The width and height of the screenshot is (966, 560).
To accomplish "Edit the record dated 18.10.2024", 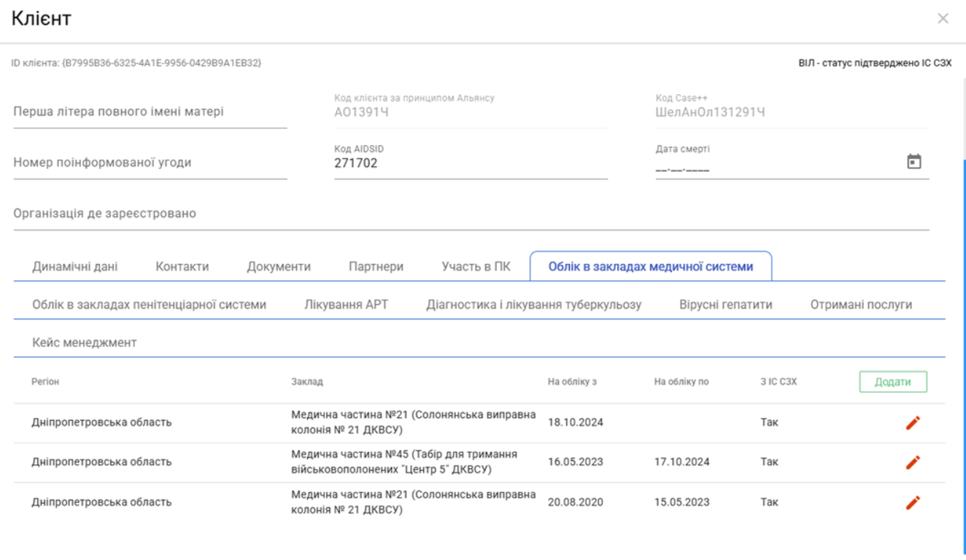I will 913,423.
